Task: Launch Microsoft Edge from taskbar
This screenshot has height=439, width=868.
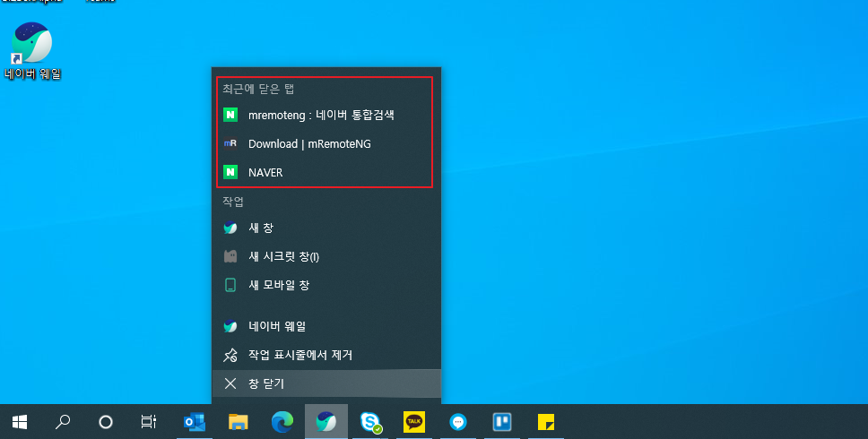Action: click(282, 422)
